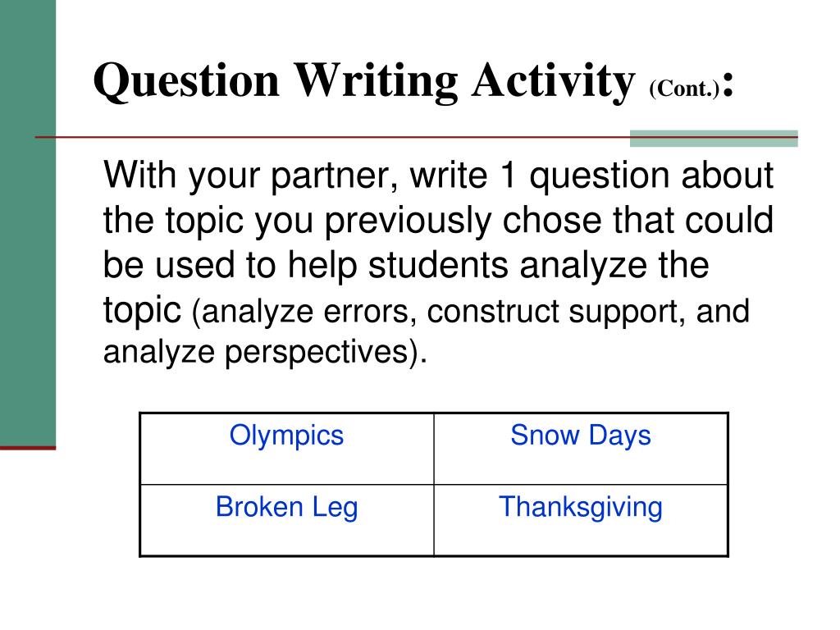Image resolution: width=840 pixels, height=630 pixels.
Task: Click the red line under green sidebar
Action: (x=28, y=448)
